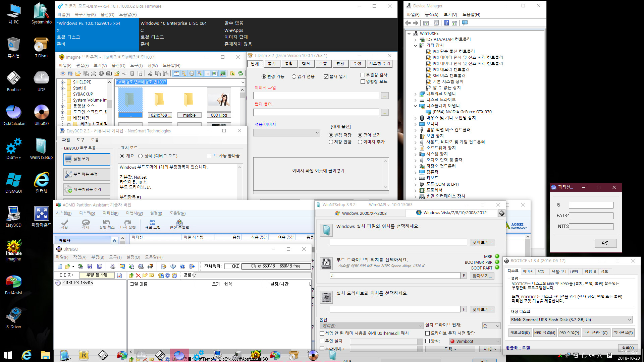
Task: Toggle the open-mount checkbox in T.Dism
Action: pyautogui.click(x=326, y=76)
